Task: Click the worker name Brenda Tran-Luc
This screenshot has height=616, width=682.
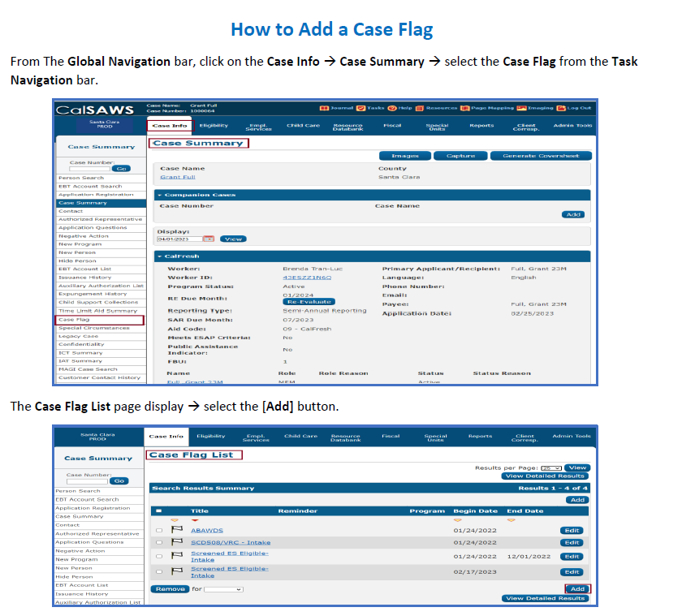Action: pos(313,269)
